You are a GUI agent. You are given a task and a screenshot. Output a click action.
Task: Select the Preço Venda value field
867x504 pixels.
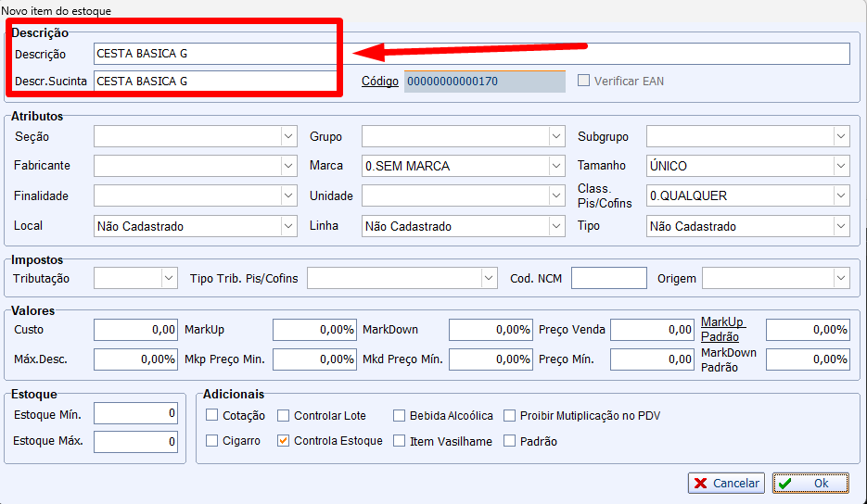pyautogui.click(x=652, y=330)
